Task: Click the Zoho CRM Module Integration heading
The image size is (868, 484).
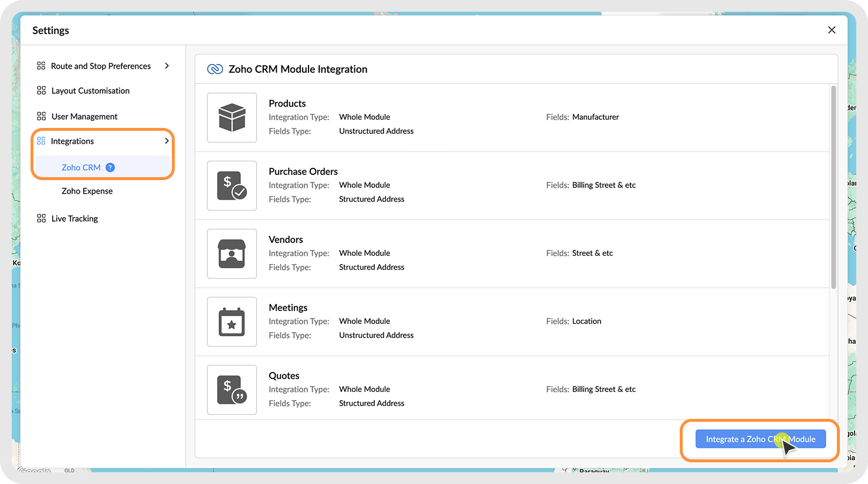Action: [298, 69]
